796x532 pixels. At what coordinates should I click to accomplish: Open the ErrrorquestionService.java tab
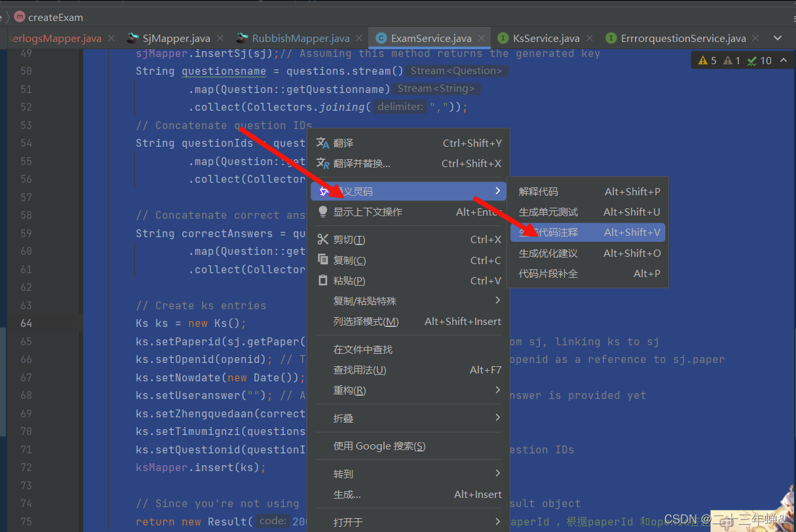(683, 38)
